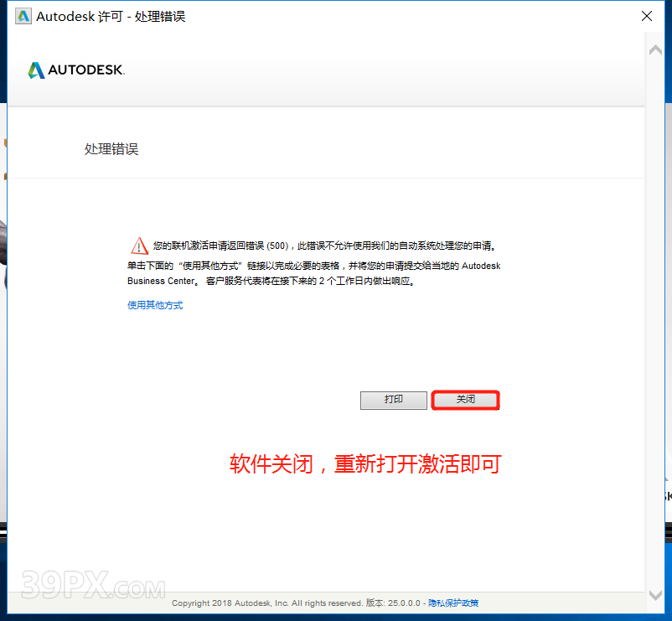Open the 隐私保护政策 link

coord(453,603)
